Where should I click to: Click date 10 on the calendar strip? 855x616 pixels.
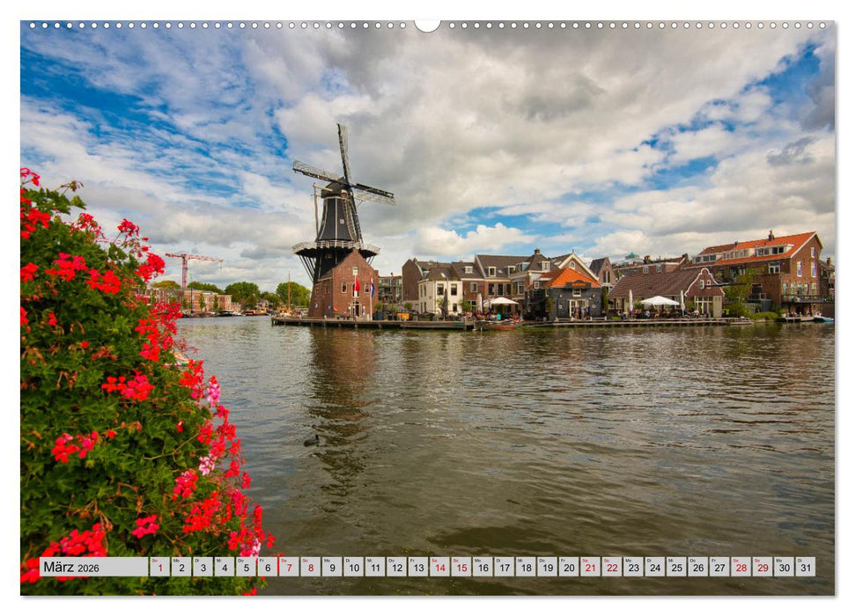[355, 566]
